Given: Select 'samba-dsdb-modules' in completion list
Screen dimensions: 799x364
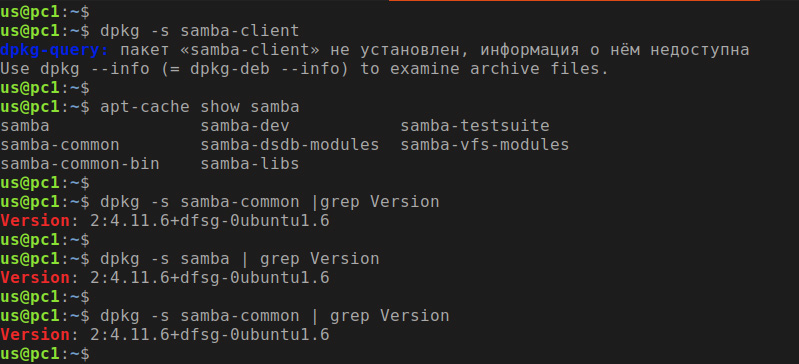Looking at the screenshot, I should point(289,145).
